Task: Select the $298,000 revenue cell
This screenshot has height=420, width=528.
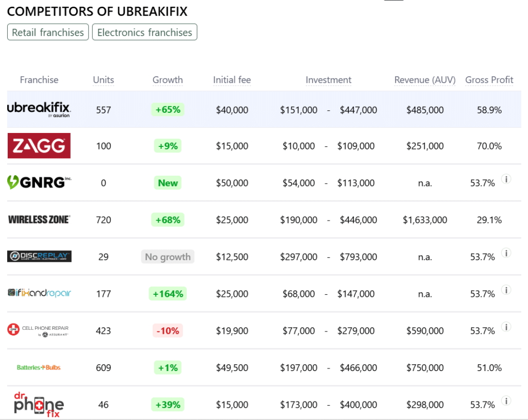Action: [425, 405]
